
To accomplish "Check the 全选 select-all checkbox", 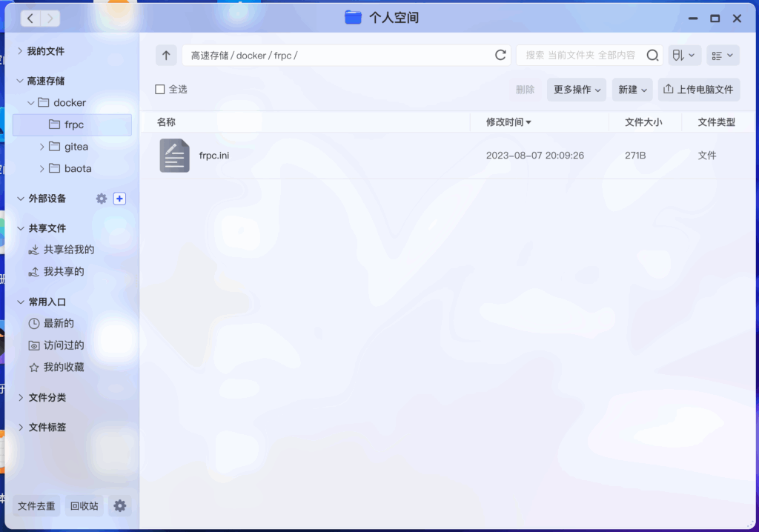I will 159,88.
